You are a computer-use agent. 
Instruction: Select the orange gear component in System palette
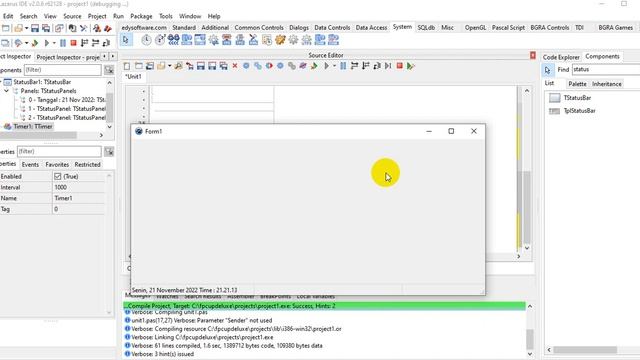[280, 40]
